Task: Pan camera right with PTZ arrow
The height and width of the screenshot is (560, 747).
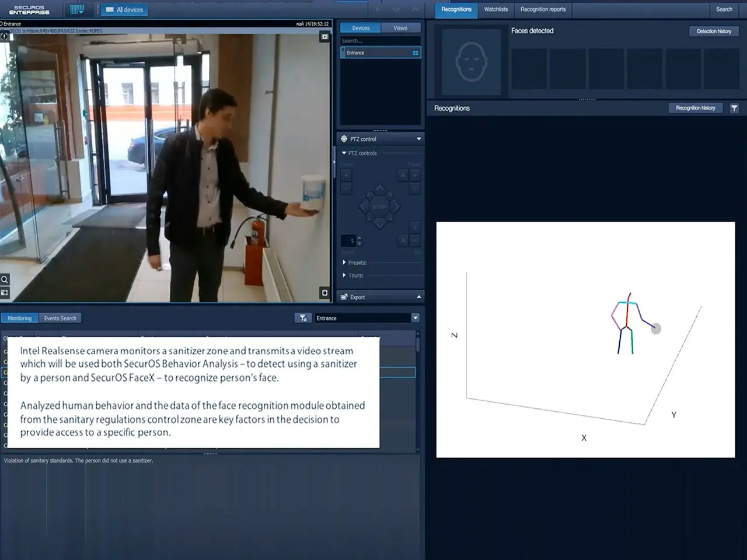Action: 396,206
